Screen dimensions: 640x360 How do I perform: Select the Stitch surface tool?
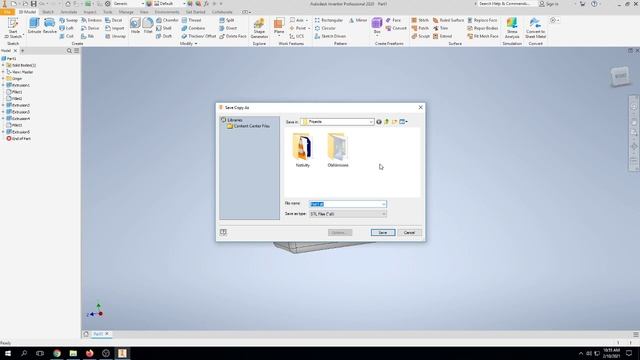tap(420, 20)
